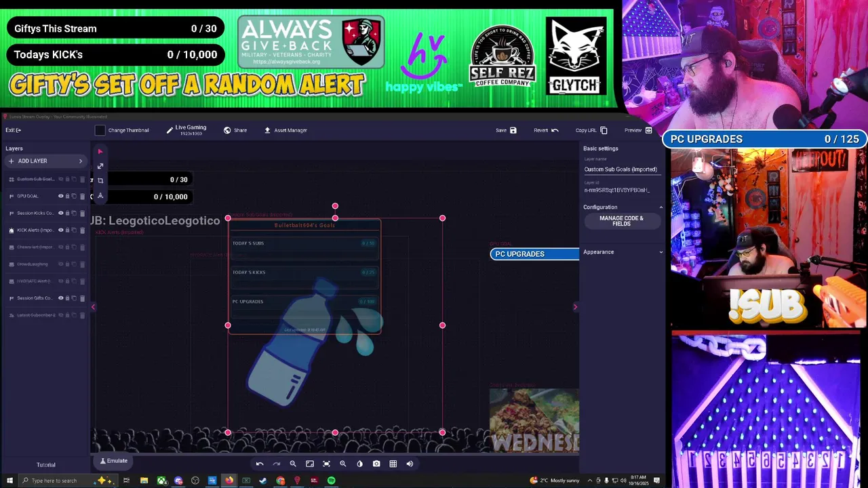Open the Asset Manager
The image size is (868, 488).
click(285, 130)
